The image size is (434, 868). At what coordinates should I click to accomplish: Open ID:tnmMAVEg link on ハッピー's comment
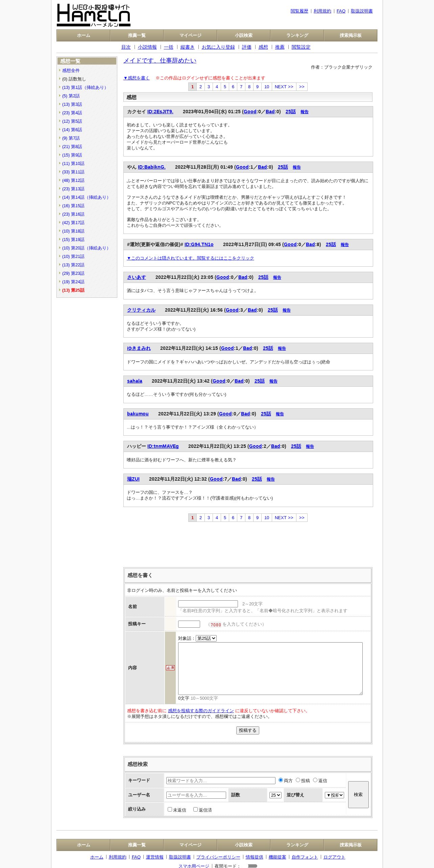[163, 446]
